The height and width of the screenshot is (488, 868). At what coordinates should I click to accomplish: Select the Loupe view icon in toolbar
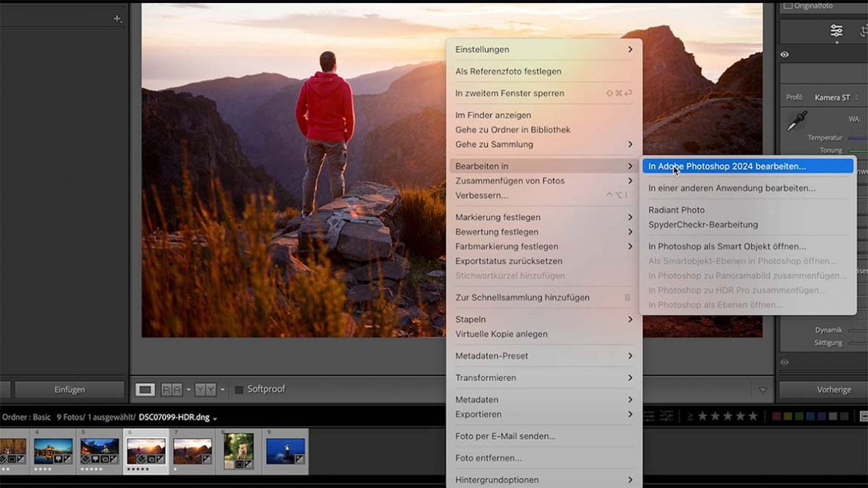pyautogui.click(x=146, y=388)
